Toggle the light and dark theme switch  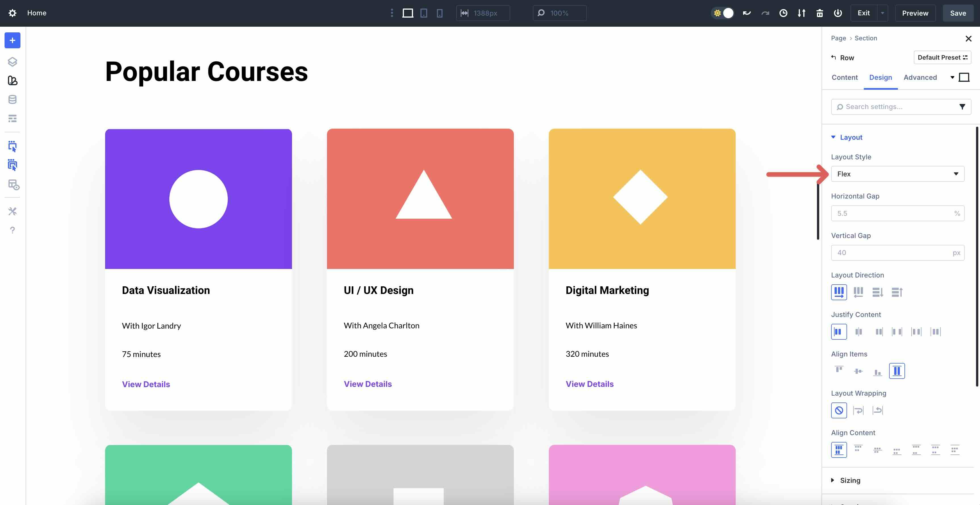(x=722, y=13)
